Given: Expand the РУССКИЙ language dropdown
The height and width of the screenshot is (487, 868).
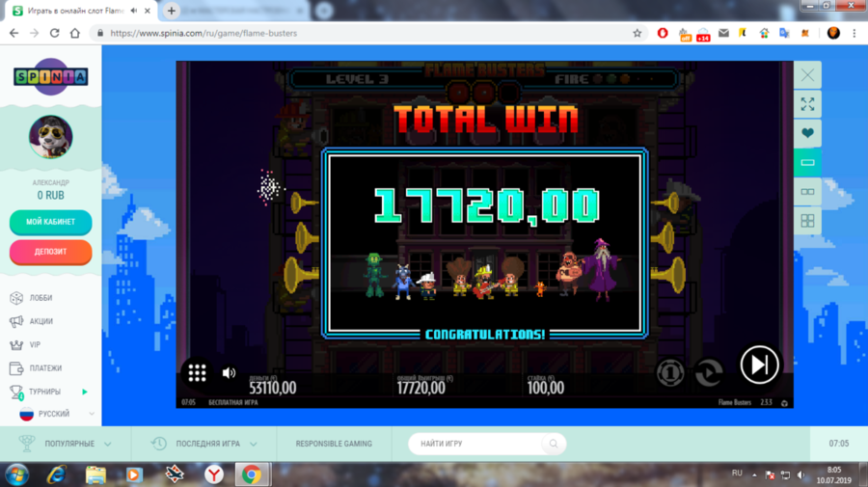Looking at the screenshot, I should click(x=56, y=414).
